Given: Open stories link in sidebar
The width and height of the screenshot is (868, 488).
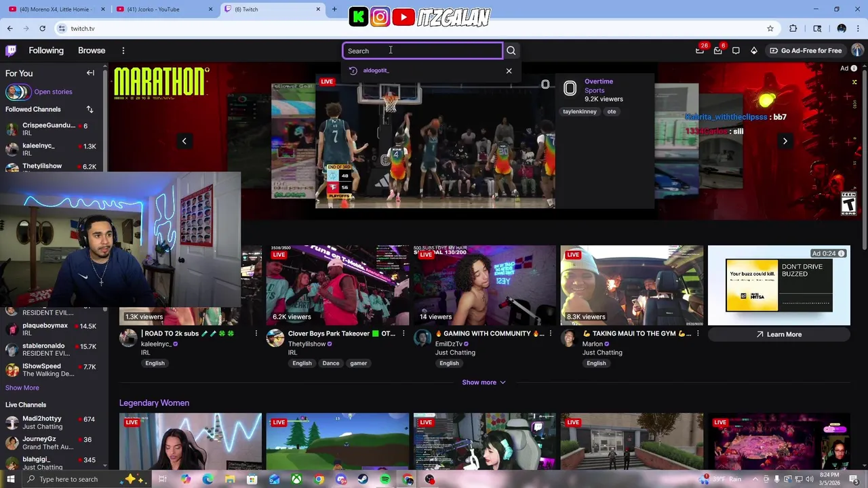Looking at the screenshot, I should (53, 91).
